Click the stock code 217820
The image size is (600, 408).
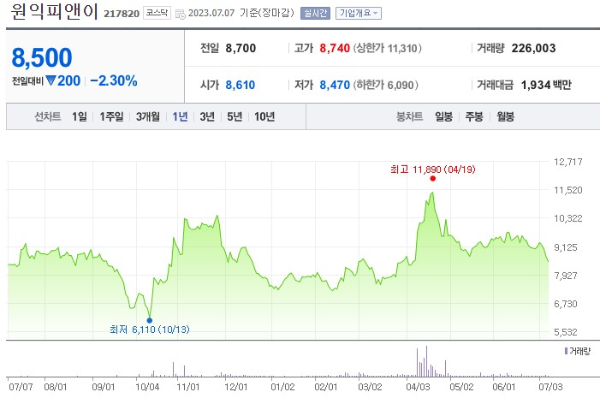(x=121, y=14)
